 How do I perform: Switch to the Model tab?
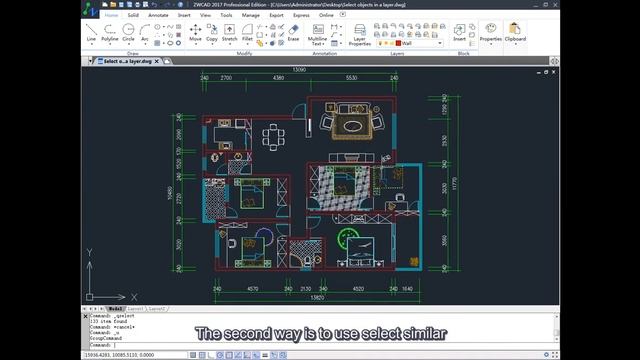(116, 309)
